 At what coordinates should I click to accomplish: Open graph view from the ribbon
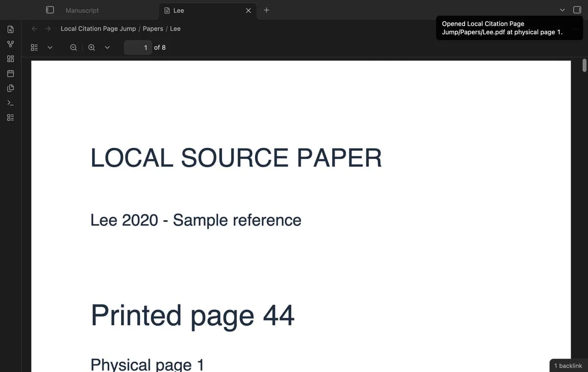click(x=10, y=45)
